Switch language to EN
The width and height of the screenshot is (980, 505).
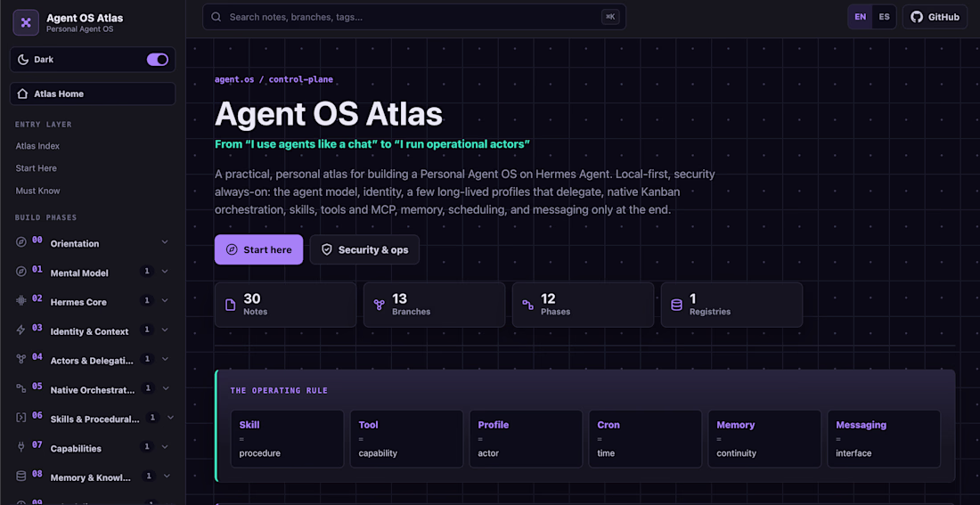pos(861,17)
